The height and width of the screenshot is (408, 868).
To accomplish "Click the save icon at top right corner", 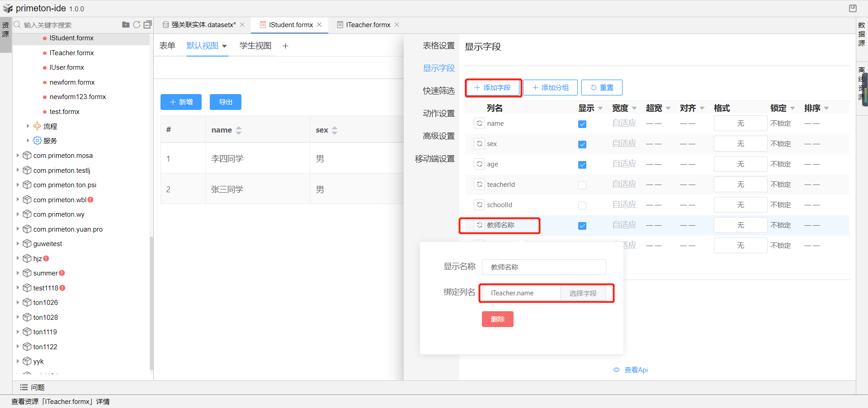I will coord(853,8).
